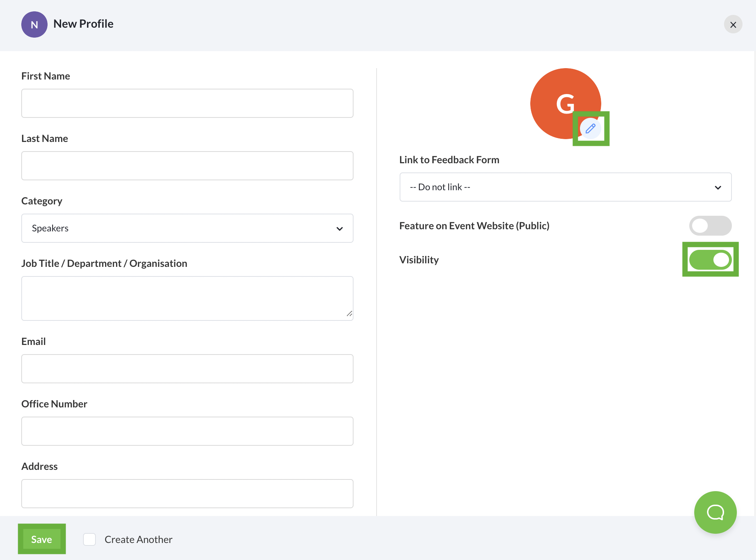Click the Category dropdown chevron arrow

tap(339, 229)
